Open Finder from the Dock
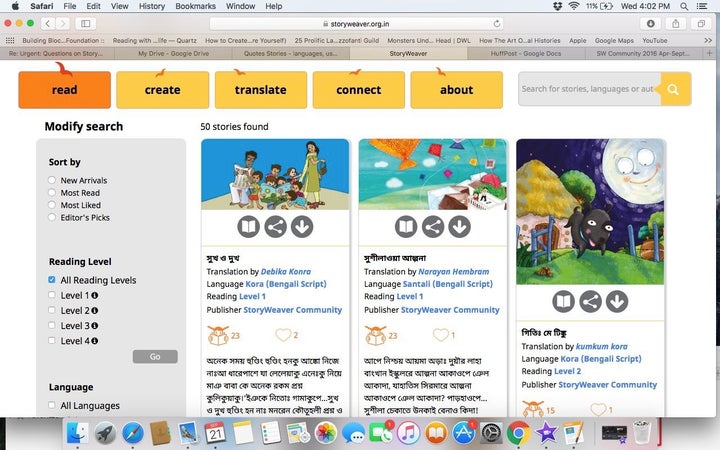720x450 pixels. click(x=77, y=433)
